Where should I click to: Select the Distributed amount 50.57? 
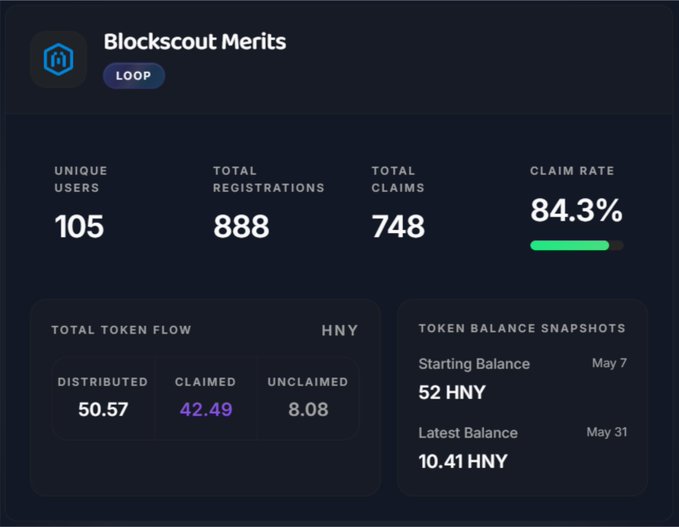[103, 410]
